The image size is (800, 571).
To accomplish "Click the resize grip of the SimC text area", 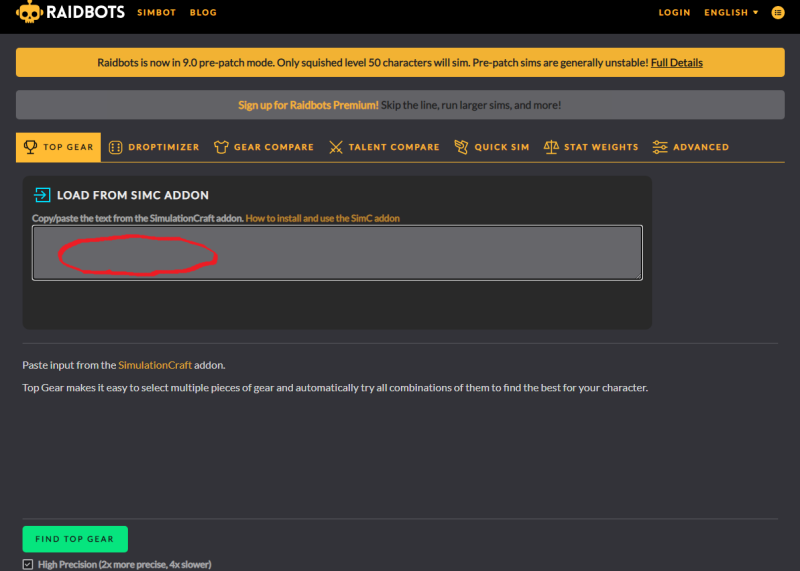I will tap(638, 276).
